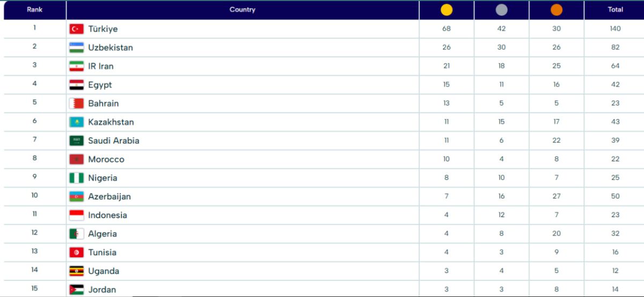This screenshot has height=297, width=644.
Task: Click the Türkiye flag icon
Action: tap(76, 29)
